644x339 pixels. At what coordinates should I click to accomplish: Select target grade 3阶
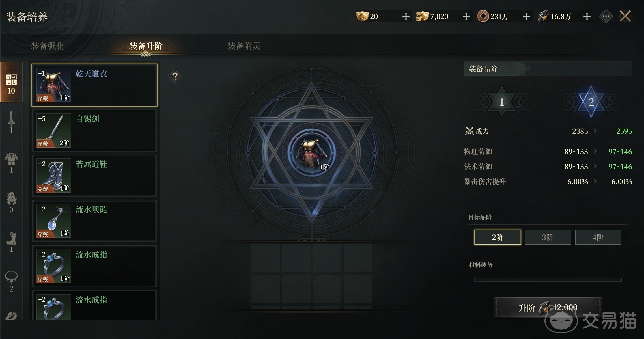[548, 237]
